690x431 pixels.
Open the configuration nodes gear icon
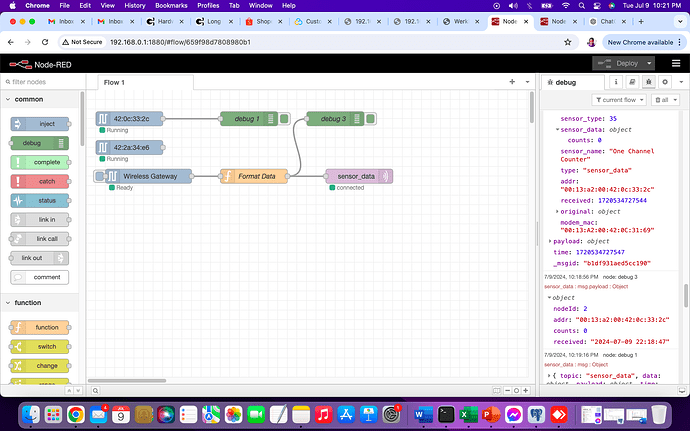coord(663,82)
